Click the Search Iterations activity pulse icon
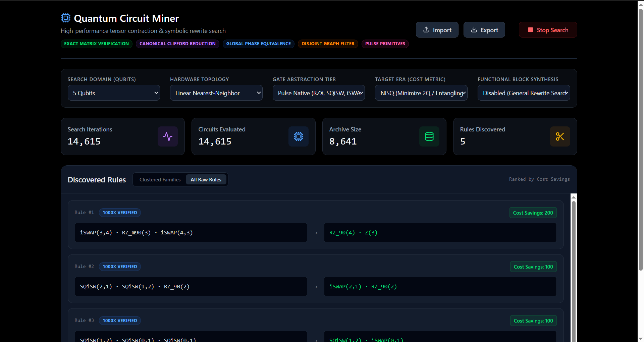644x342 pixels. [x=168, y=136]
